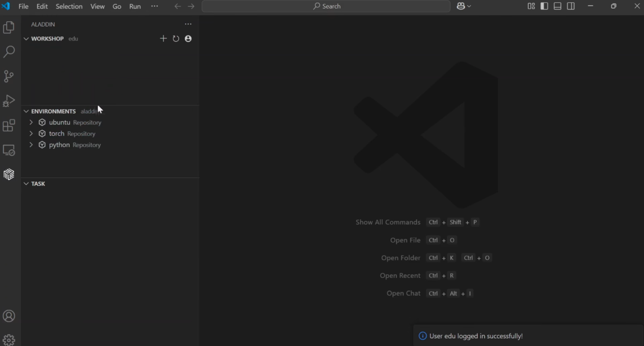Viewport: 644px width, 346px height.
Task: Expand the python repository node
Action: click(31, 145)
